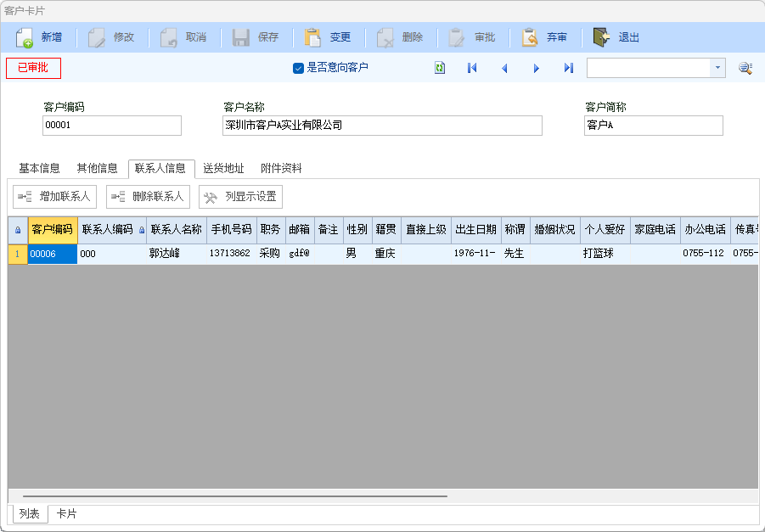
Task: Click the 籍贯 column header
Action: click(386, 230)
